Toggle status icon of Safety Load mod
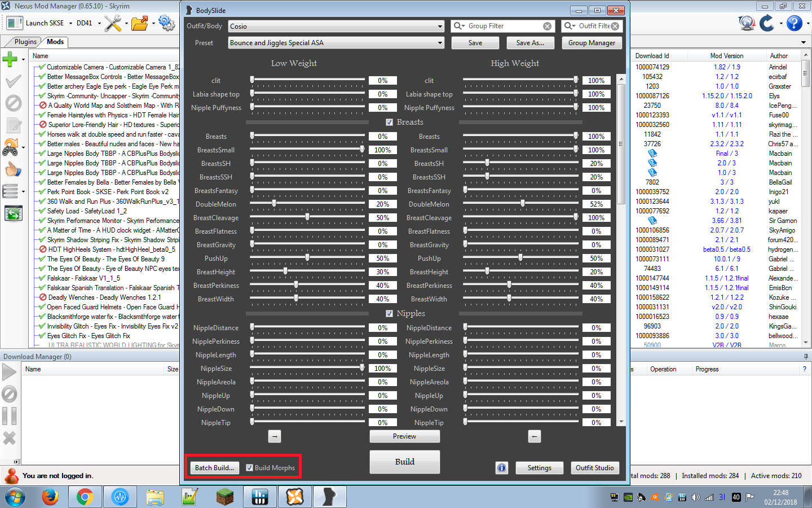This screenshot has height=508, width=812. pos(42,211)
